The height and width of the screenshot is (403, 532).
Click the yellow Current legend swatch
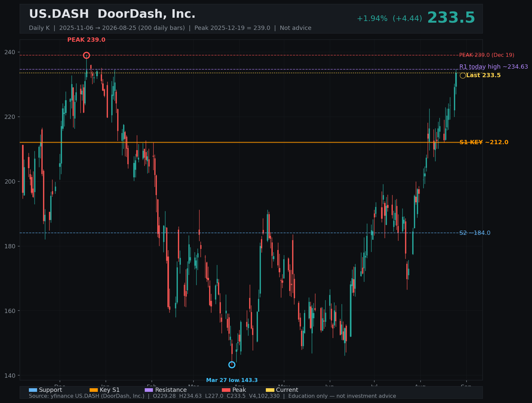(x=270, y=390)
